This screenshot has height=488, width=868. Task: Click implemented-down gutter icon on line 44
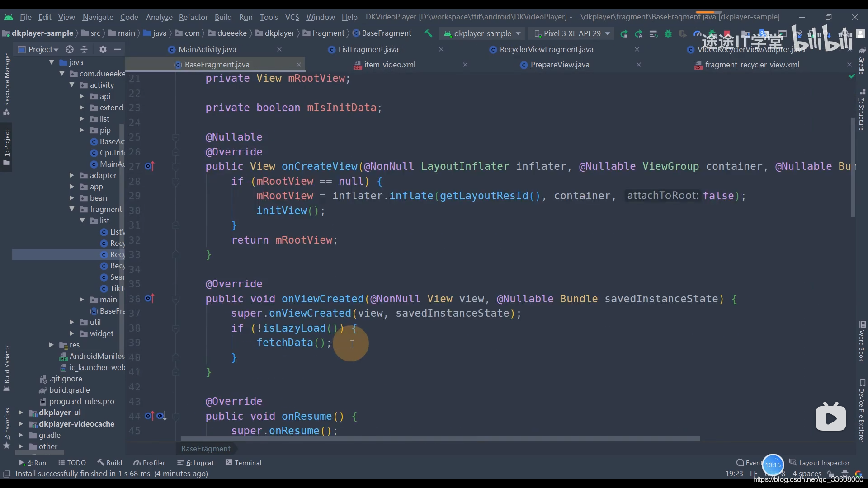162,416
